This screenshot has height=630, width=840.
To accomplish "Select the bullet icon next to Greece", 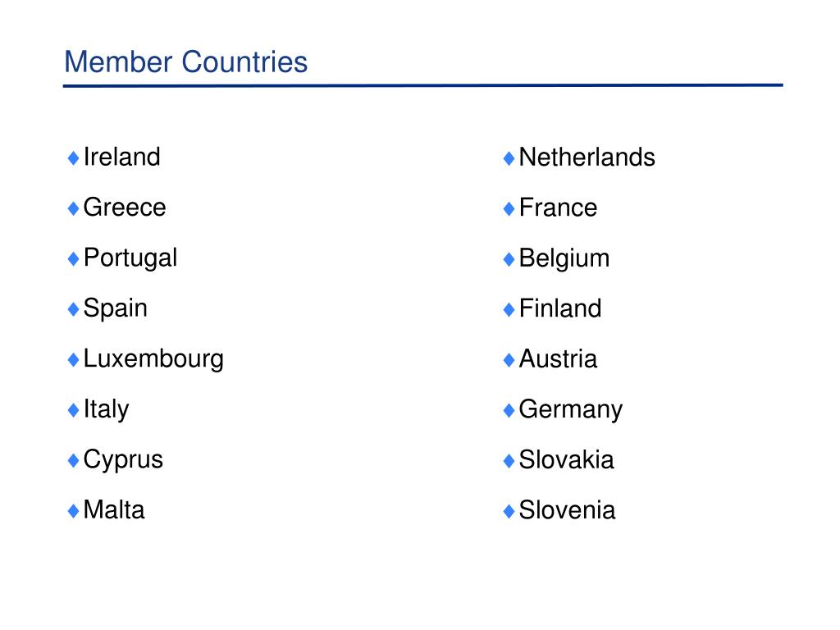I will [x=73, y=208].
